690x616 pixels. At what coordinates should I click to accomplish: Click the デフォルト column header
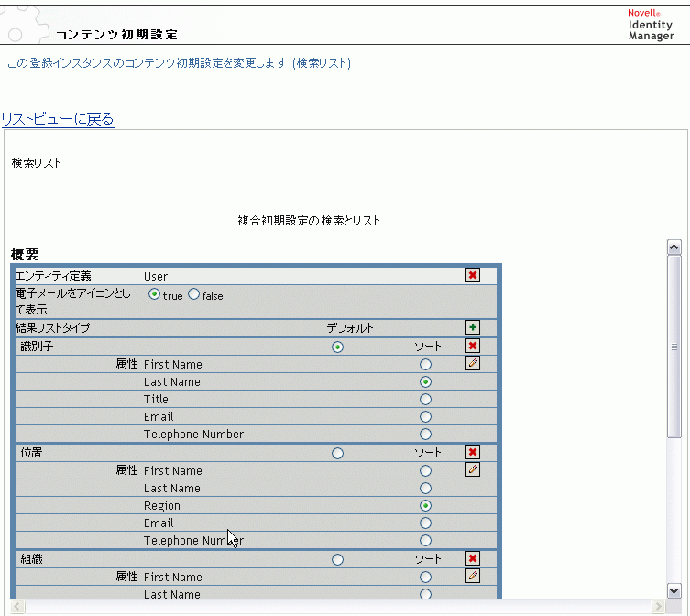pos(350,328)
